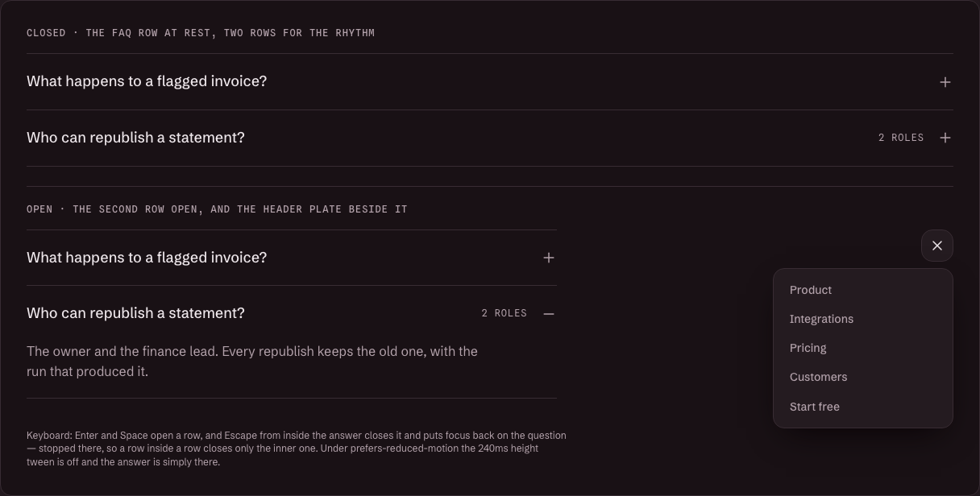Click the 2 ROLES badge in the open row
Screen dimensions: 980x496
click(505, 313)
